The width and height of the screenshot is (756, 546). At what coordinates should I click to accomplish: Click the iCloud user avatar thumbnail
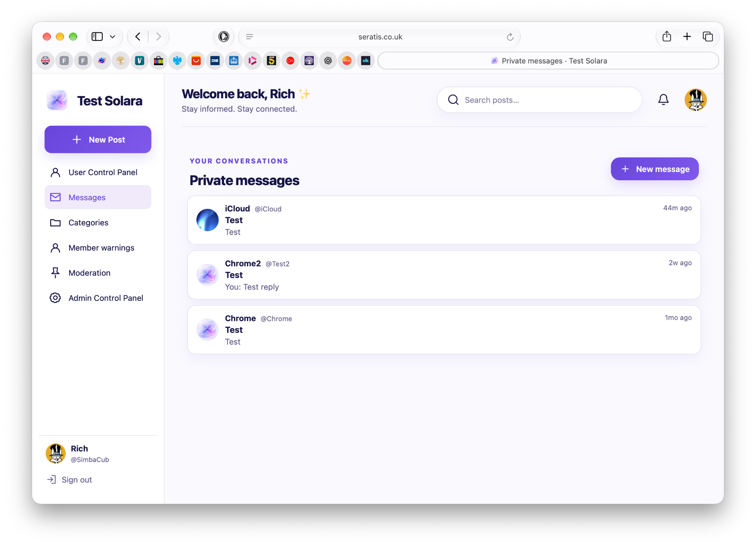pyautogui.click(x=207, y=220)
